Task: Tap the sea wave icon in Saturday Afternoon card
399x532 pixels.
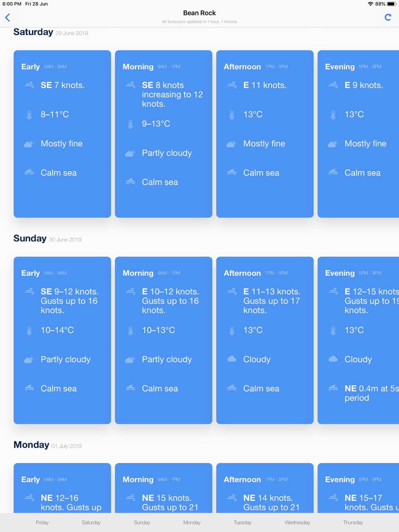Action: pos(232,172)
